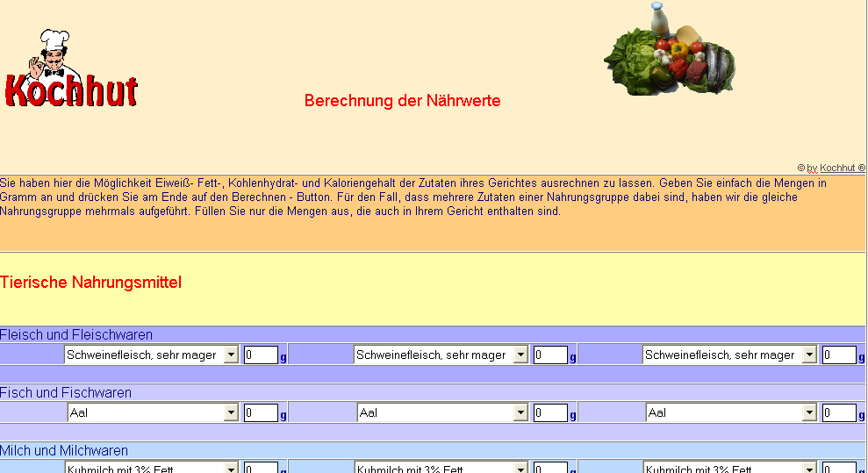868x473 pixels.
Task: Focus the gram field beside the middle Aal dropdown
Action: click(x=550, y=412)
